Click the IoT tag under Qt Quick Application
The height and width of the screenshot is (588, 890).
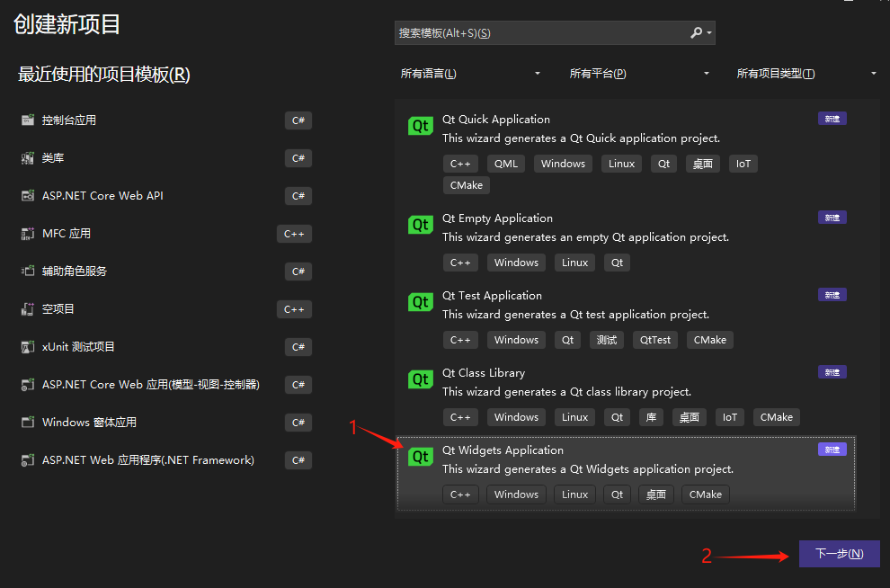[743, 164]
